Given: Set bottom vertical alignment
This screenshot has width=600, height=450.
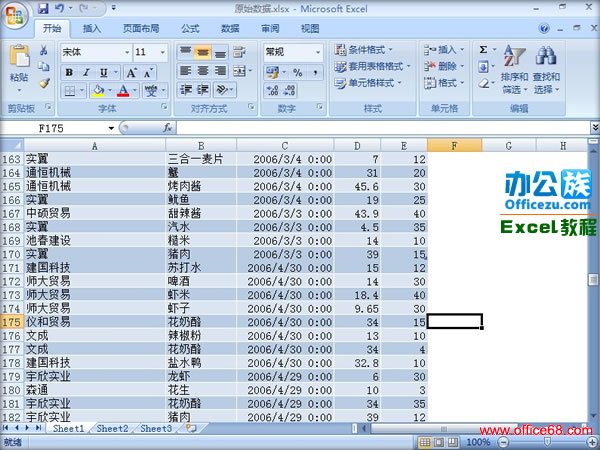Looking at the screenshot, I should (220, 52).
